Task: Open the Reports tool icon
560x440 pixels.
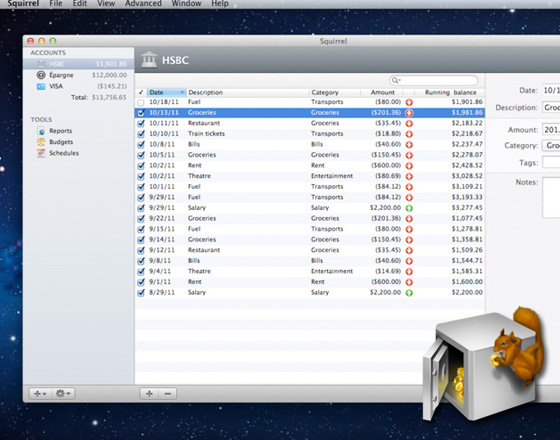Action: coord(41,131)
